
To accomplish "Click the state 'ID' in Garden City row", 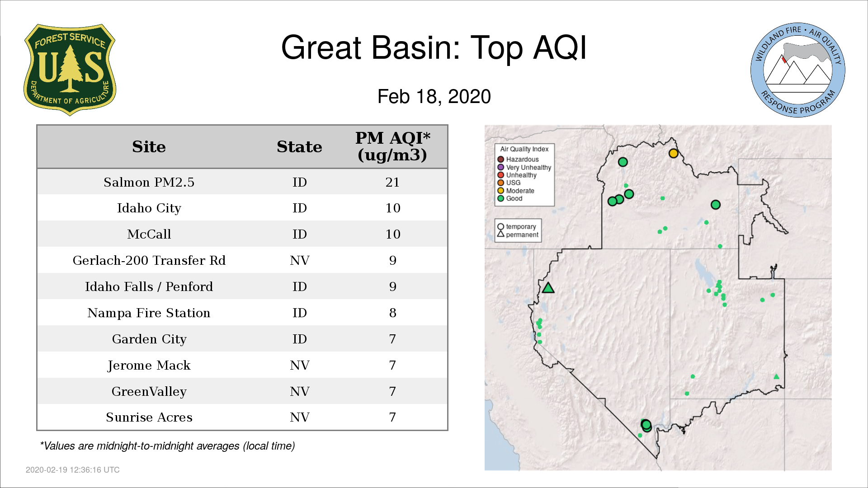I will pos(299,339).
